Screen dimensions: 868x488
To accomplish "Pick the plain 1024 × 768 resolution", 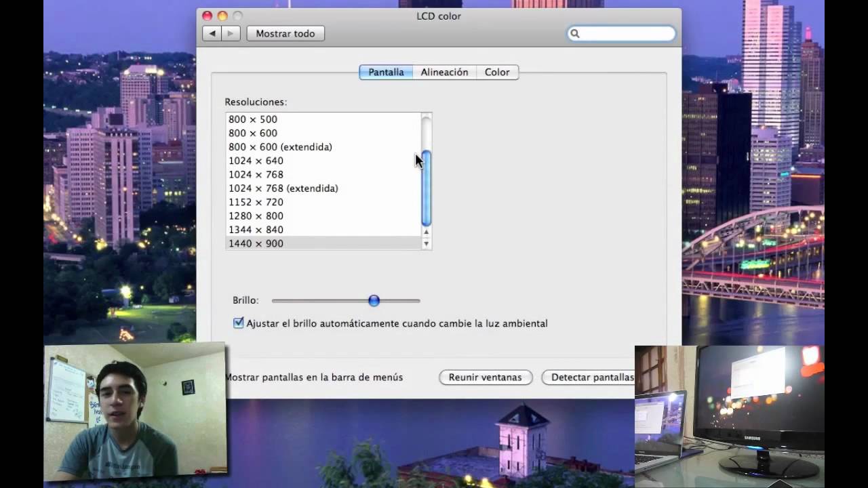I will [x=323, y=174].
